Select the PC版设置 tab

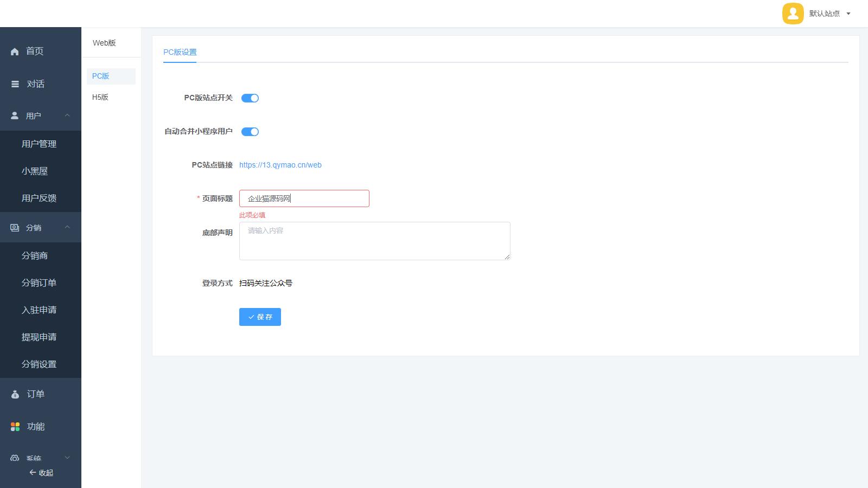180,52
